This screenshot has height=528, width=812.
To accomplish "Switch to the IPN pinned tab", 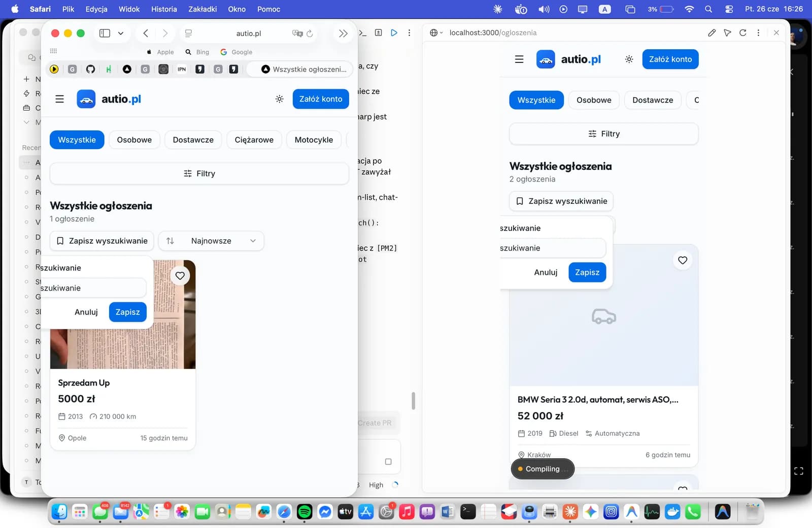I will (x=182, y=69).
